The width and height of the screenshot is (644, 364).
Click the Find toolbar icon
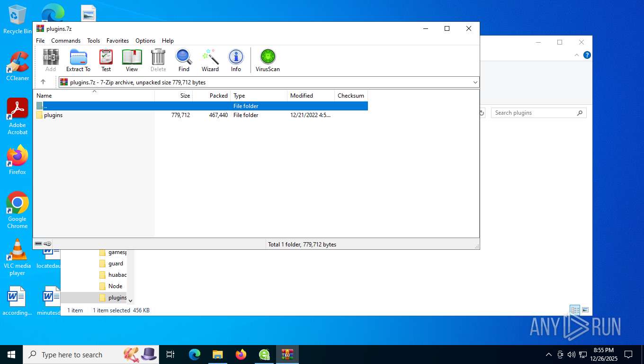[184, 60]
